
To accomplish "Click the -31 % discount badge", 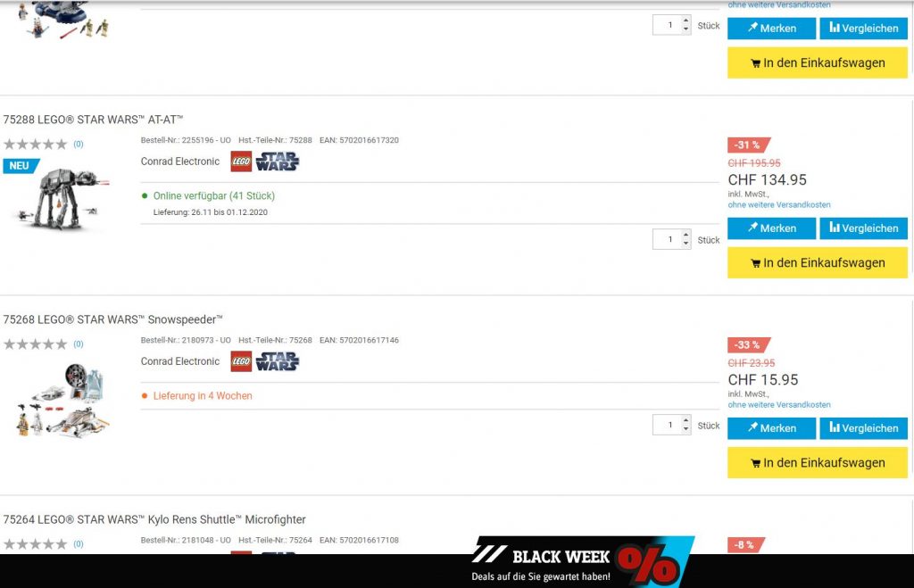I will (x=749, y=145).
